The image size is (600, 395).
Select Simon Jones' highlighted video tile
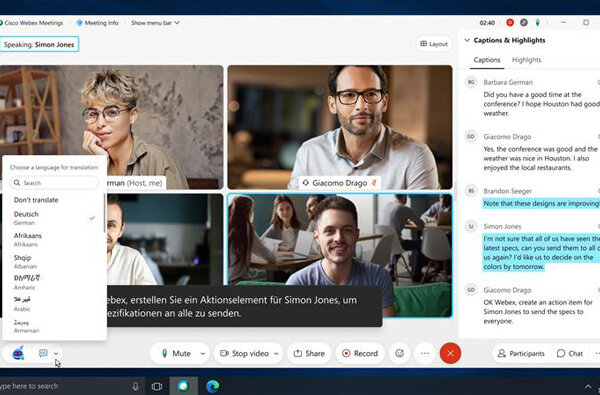[x=340, y=255]
